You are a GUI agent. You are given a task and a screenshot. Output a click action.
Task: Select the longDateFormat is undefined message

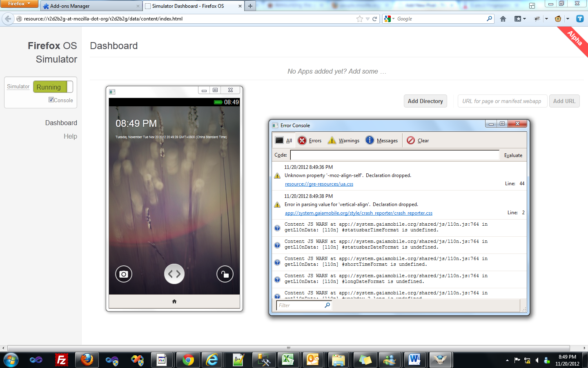pos(399,279)
